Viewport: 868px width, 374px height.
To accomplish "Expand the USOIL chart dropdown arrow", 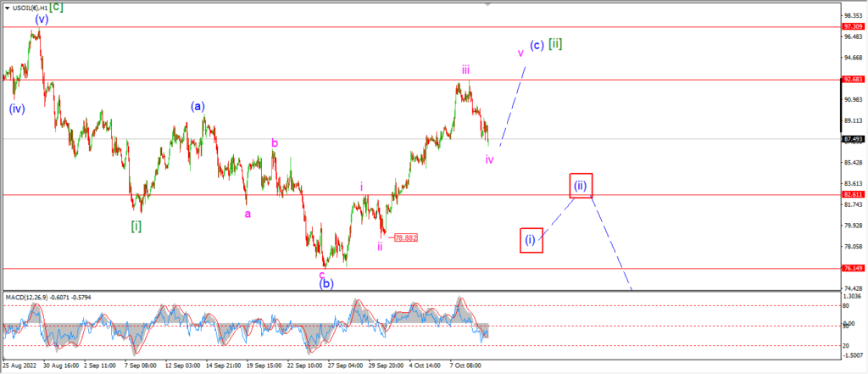I will click(x=7, y=8).
